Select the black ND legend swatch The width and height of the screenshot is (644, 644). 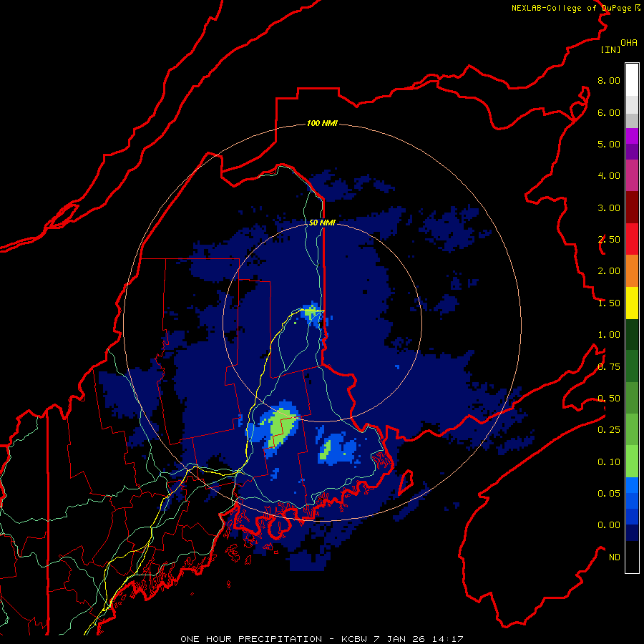pos(632,557)
